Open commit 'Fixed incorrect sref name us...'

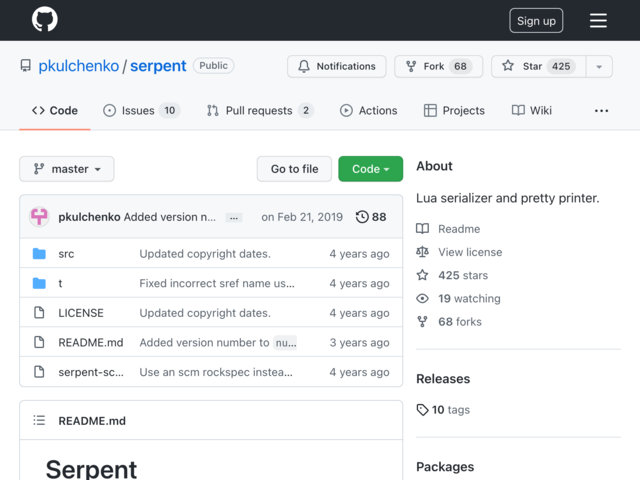[x=217, y=283]
